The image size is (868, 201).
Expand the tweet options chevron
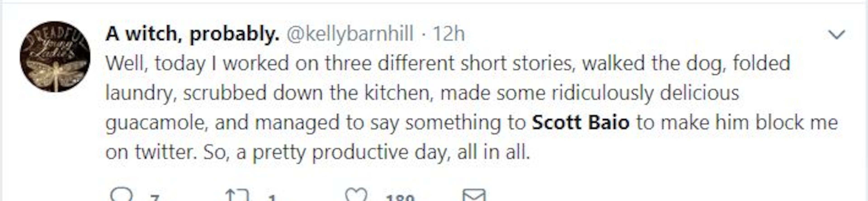[x=836, y=34]
